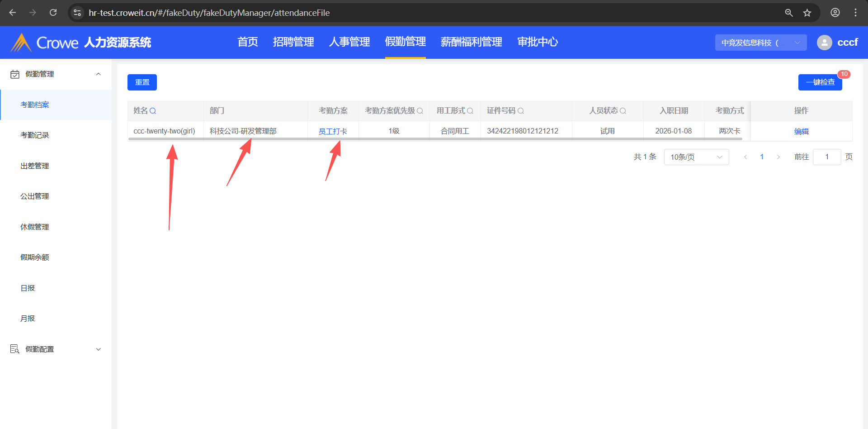Click pagination page number 1
Screen dimensions: 868x429
pos(762,157)
